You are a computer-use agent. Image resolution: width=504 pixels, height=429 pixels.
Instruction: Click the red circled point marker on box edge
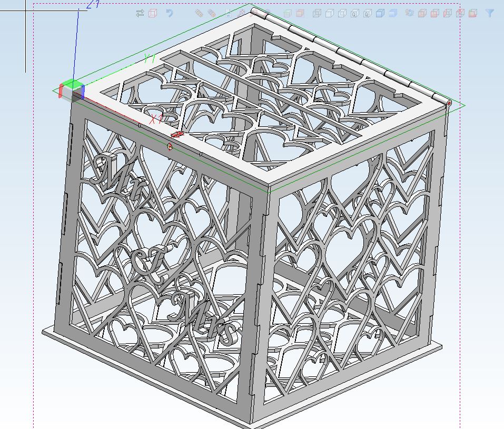click(170, 146)
